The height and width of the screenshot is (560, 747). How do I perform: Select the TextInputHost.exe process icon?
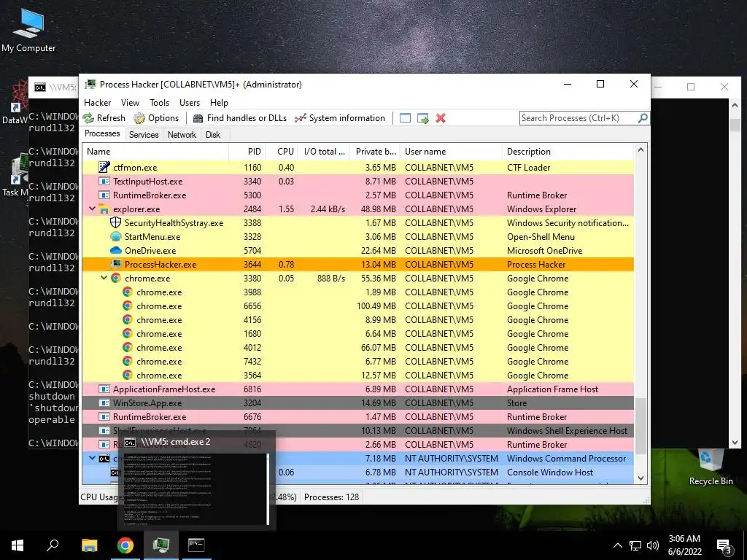coord(104,181)
